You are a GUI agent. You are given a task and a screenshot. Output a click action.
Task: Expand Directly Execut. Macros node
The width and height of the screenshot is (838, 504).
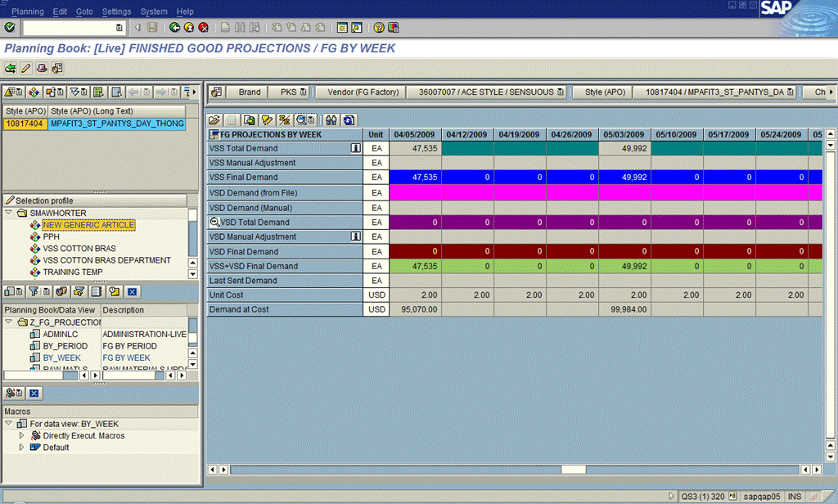(x=21, y=435)
